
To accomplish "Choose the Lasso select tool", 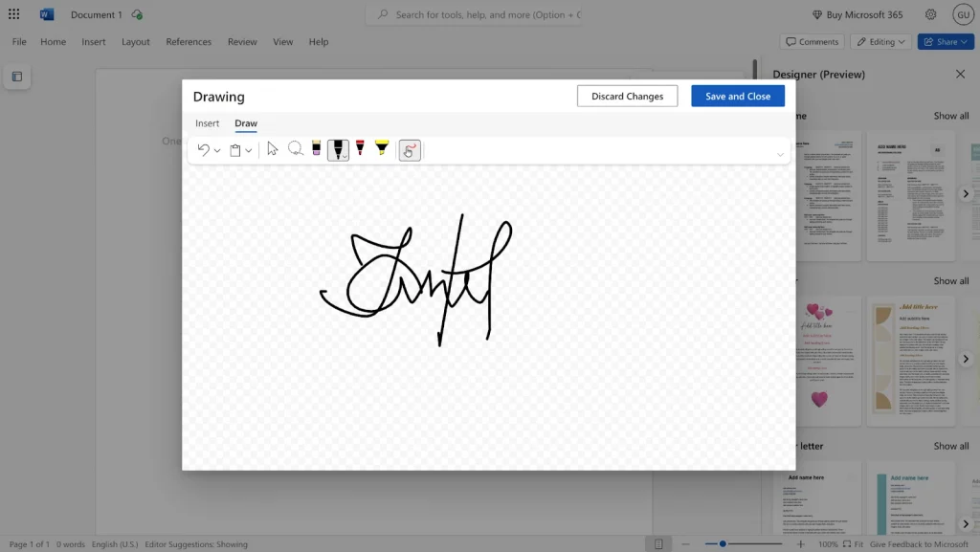I will pyautogui.click(x=296, y=149).
